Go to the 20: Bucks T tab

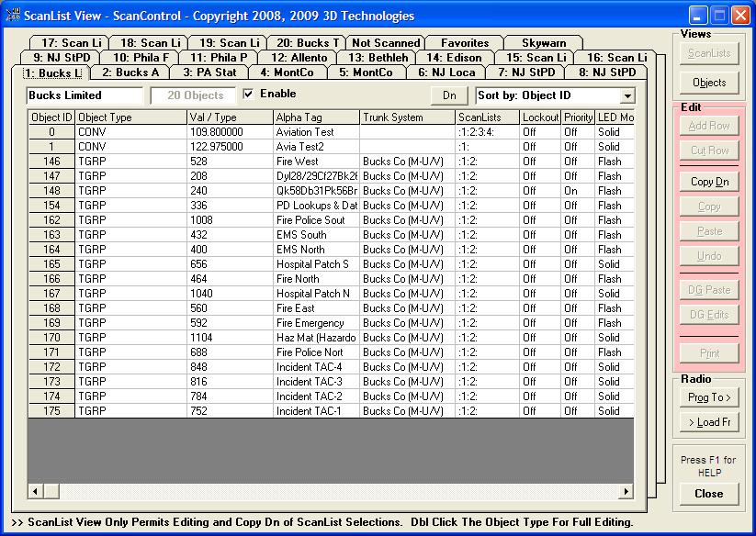click(306, 43)
